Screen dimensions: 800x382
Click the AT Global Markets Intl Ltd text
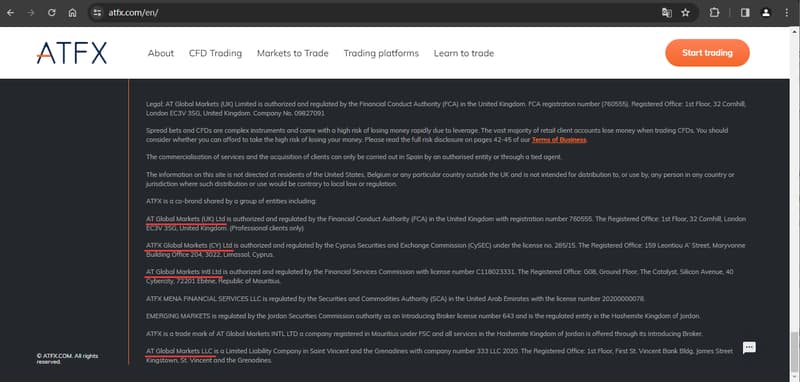coord(184,272)
